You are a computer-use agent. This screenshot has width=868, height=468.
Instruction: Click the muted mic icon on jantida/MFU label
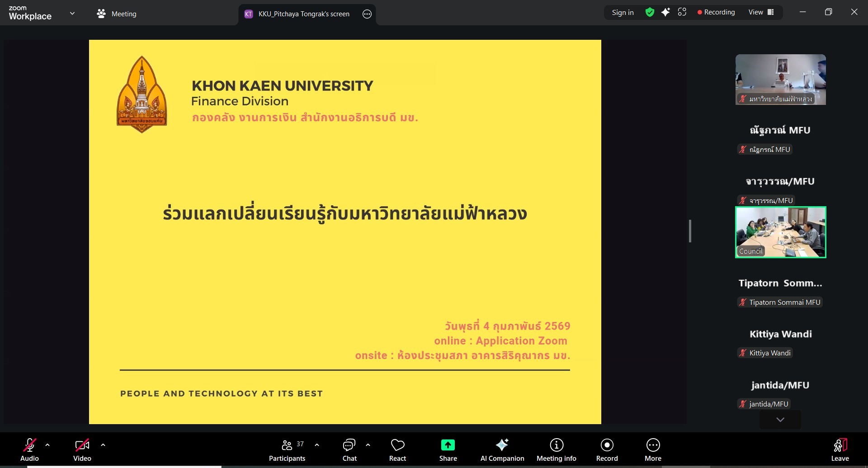click(743, 404)
